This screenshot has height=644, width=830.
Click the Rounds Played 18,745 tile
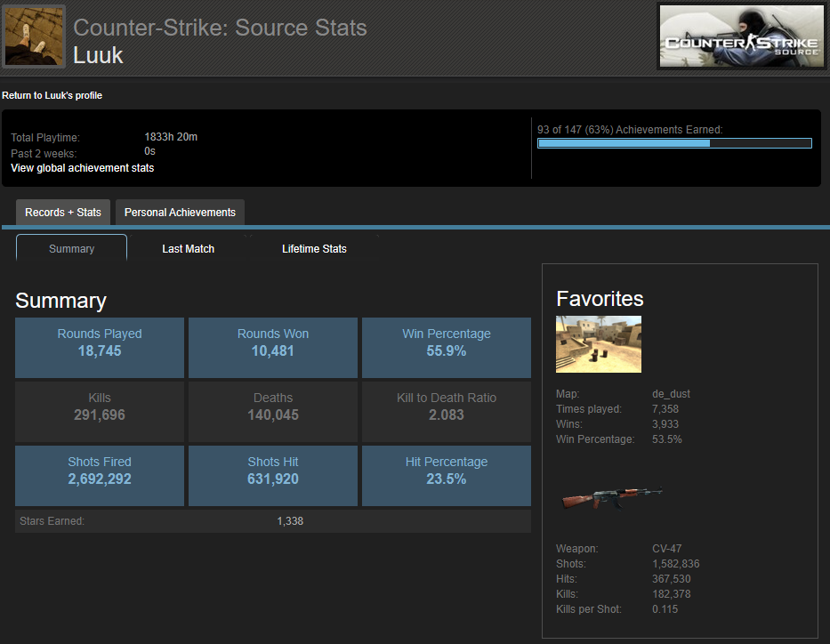pos(100,348)
